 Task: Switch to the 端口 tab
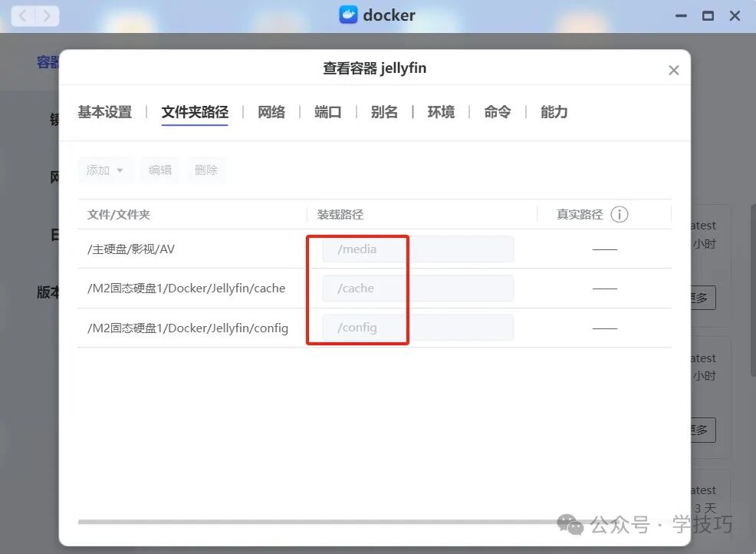click(327, 112)
